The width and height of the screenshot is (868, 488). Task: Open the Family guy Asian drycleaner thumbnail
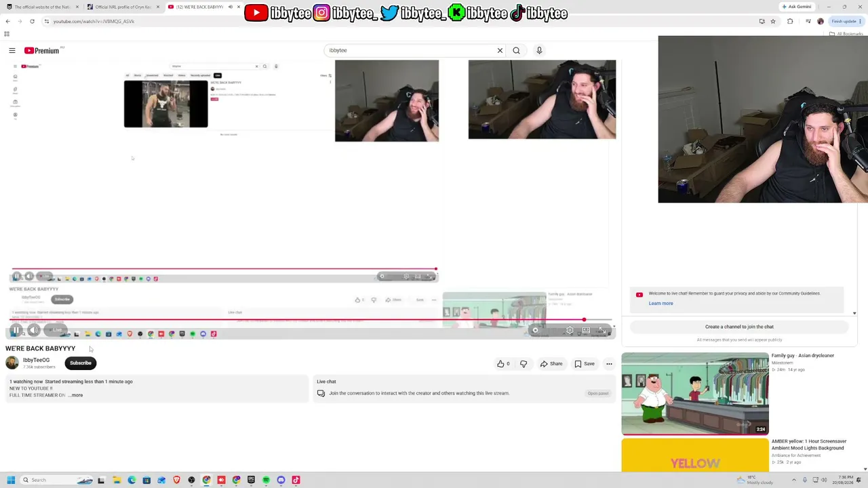point(695,394)
